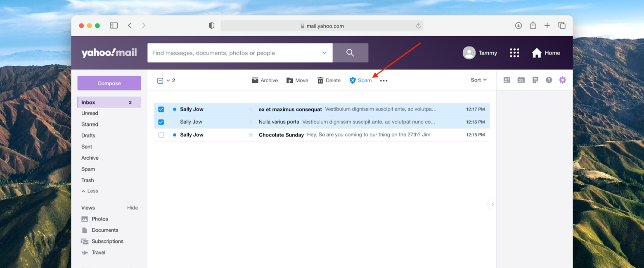Show the tab overview icon
644x268 pixels.
click(x=562, y=26)
